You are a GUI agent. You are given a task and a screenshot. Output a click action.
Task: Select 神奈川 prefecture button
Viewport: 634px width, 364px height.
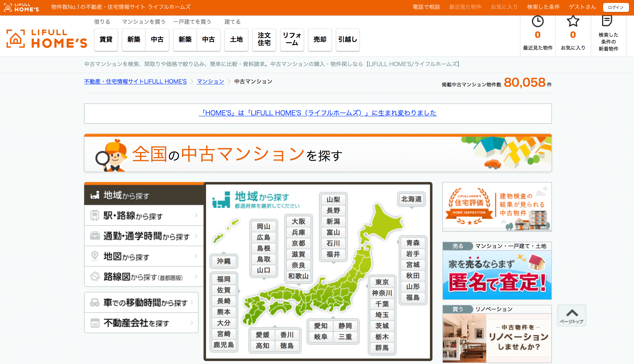382,293
